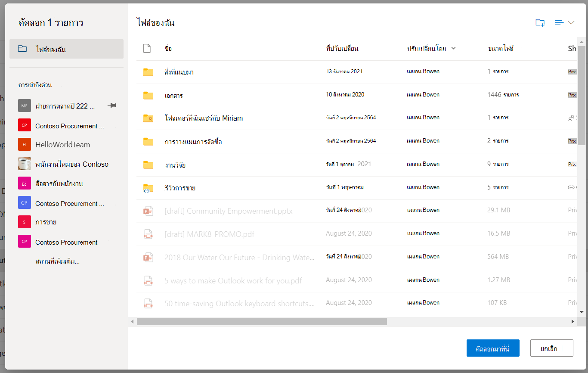Open the pink CP Contoso Procurement site

coord(66,242)
